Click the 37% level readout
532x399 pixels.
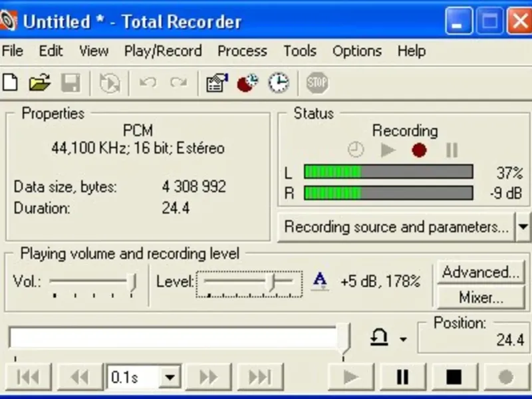click(x=509, y=173)
